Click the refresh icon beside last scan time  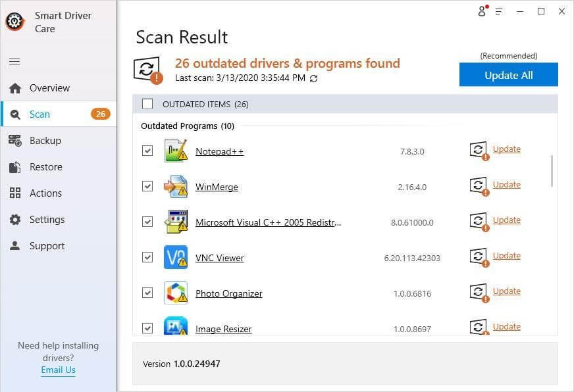[313, 78]
